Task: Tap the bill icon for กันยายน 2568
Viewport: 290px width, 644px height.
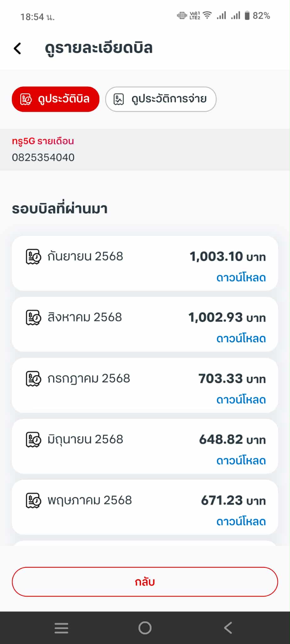Action: click(33, 257)
